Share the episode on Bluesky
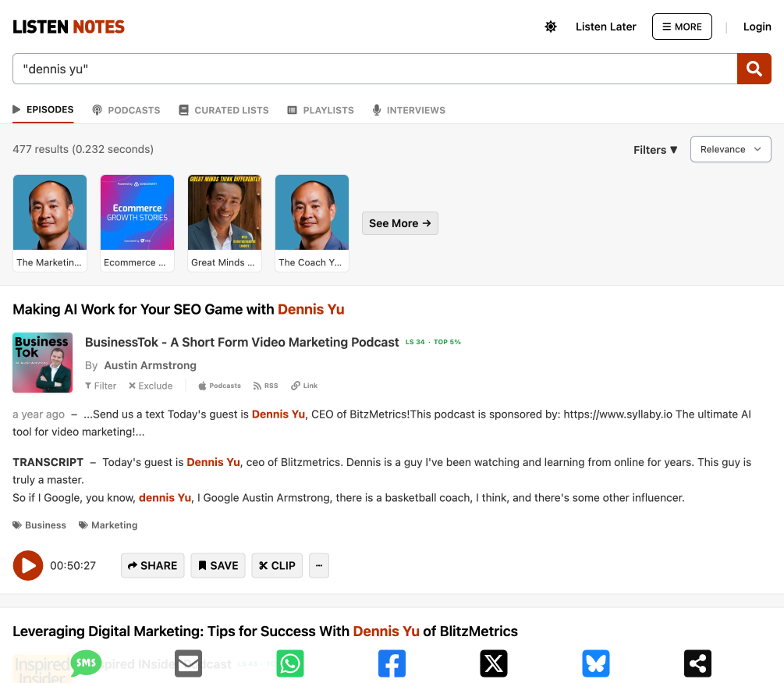784x683 pixels. pos(595,663)
